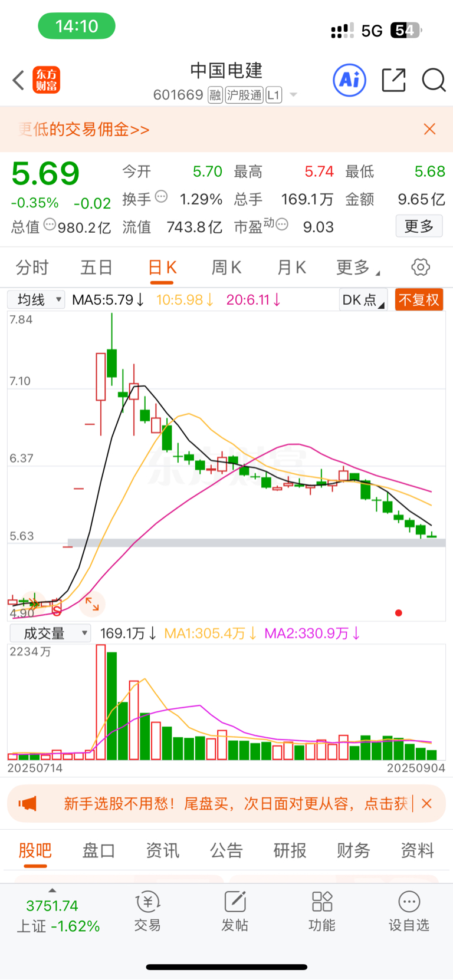Tap the red dot marker on chart
Viewport: 453px width, 980px height.
[399, 613]
